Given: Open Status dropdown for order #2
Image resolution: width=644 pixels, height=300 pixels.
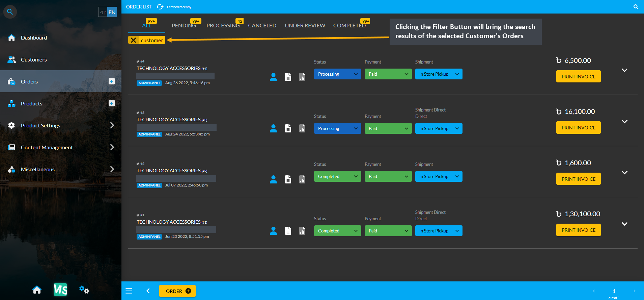Looking at the screenshot, I should coord(338,176).
